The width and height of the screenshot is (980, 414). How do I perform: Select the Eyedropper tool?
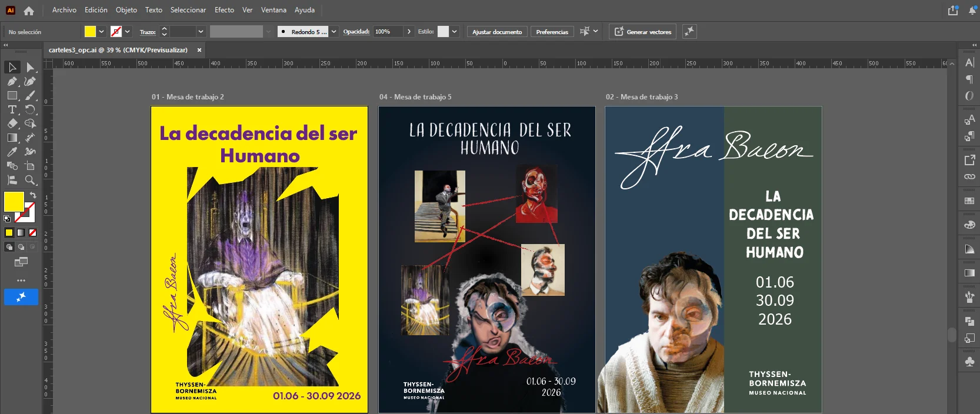pos(12,152)
